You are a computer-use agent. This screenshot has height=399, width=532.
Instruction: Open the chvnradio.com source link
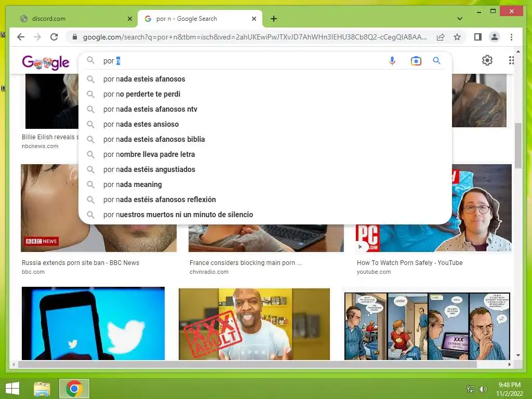[209, 272]
